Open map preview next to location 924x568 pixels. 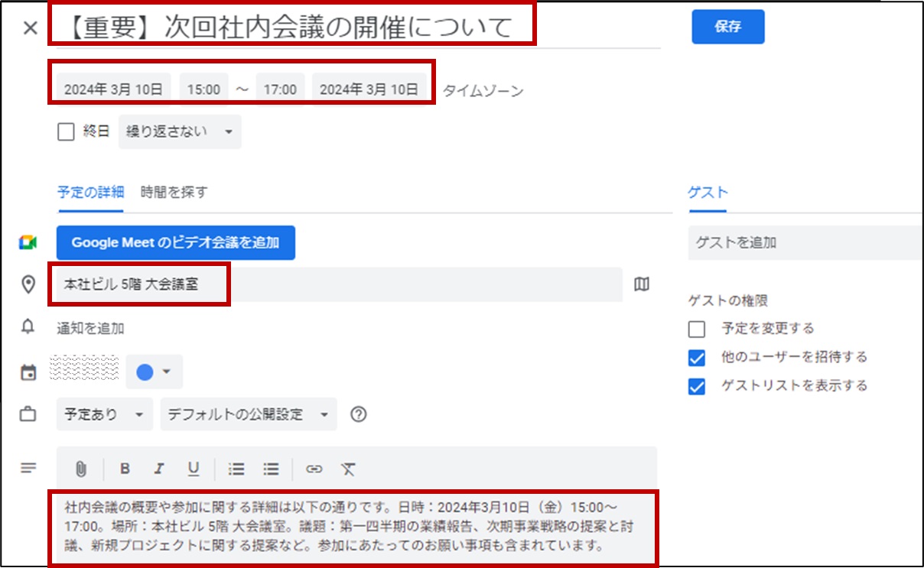[642, 284]
